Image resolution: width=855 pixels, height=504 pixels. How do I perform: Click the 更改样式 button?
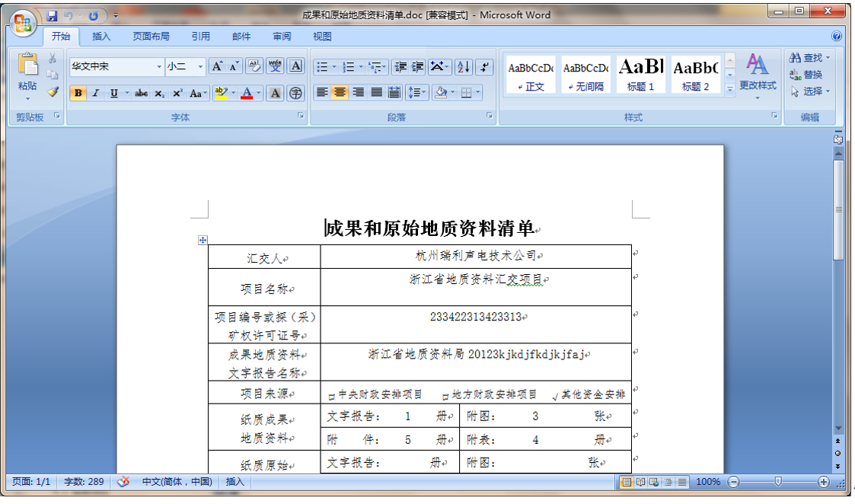click(758, 76)
